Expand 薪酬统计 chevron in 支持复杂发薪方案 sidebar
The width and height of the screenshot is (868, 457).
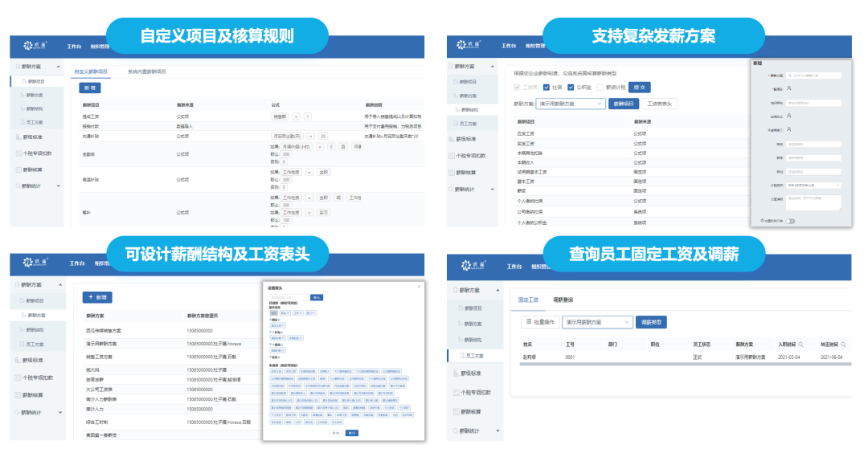(x=492, y=190)
